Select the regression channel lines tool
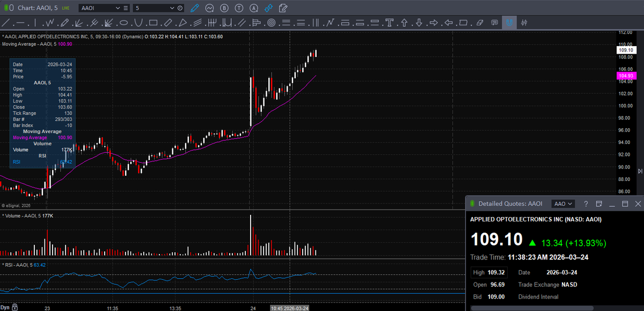 pos(197,23)
